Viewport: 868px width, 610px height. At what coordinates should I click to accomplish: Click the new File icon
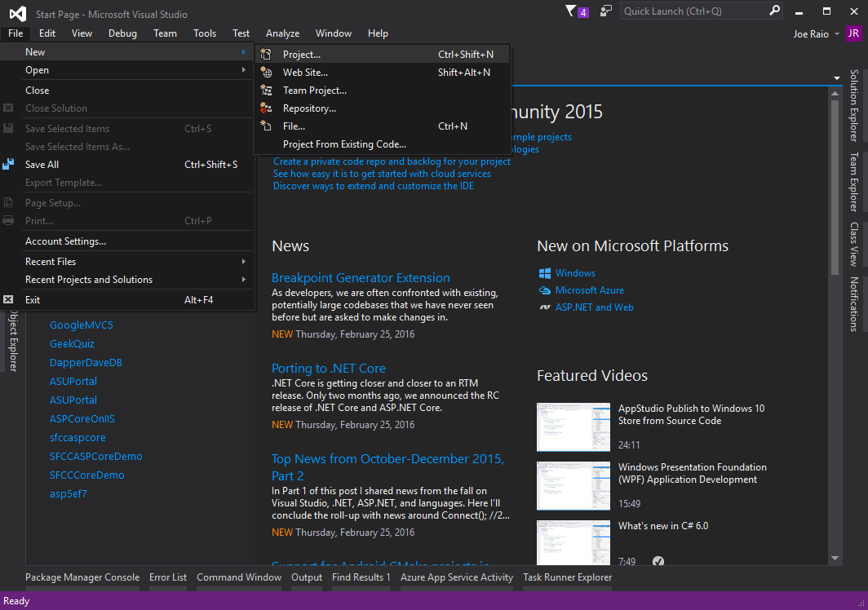[x=266, y=126]
